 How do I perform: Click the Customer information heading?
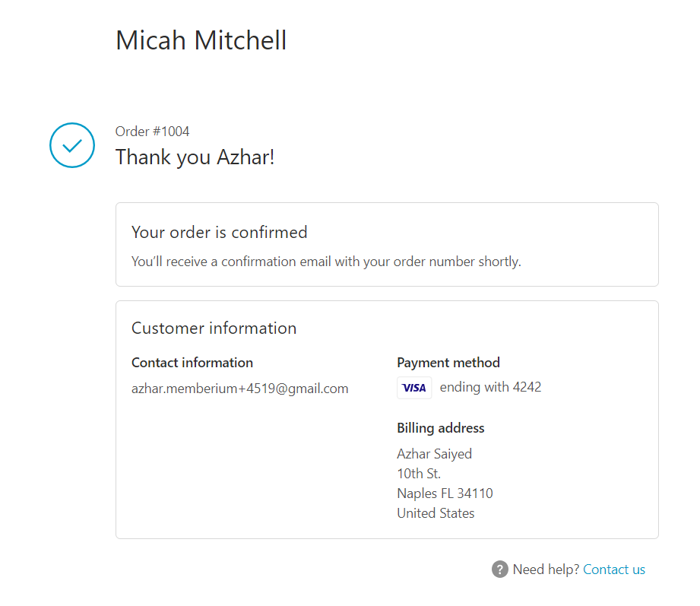tap(214, 328)
